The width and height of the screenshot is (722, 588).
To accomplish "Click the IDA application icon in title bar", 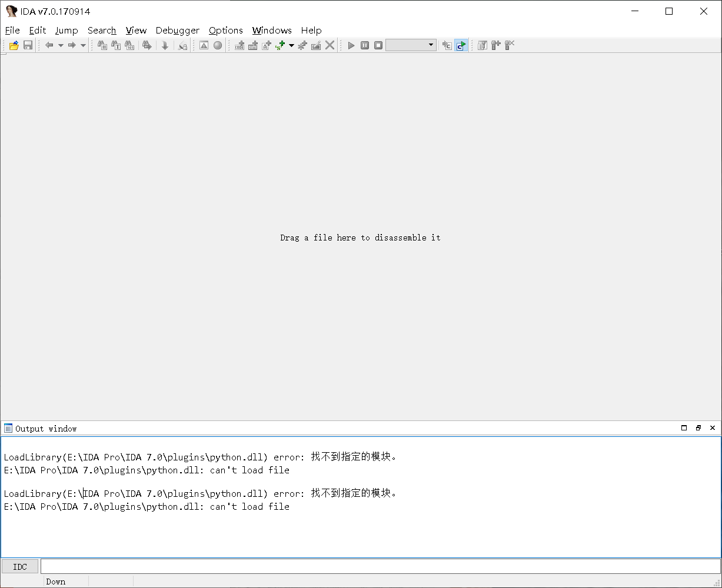I will (x=11, y=11).
